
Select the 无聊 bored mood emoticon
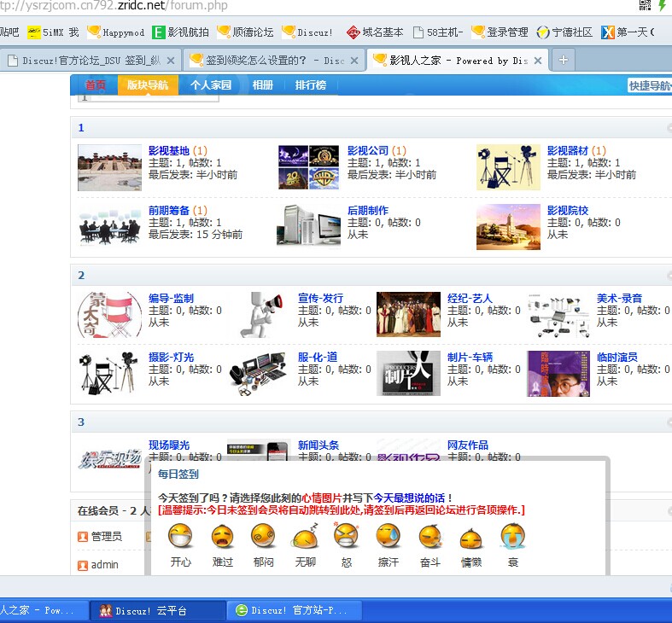(305, 536)
